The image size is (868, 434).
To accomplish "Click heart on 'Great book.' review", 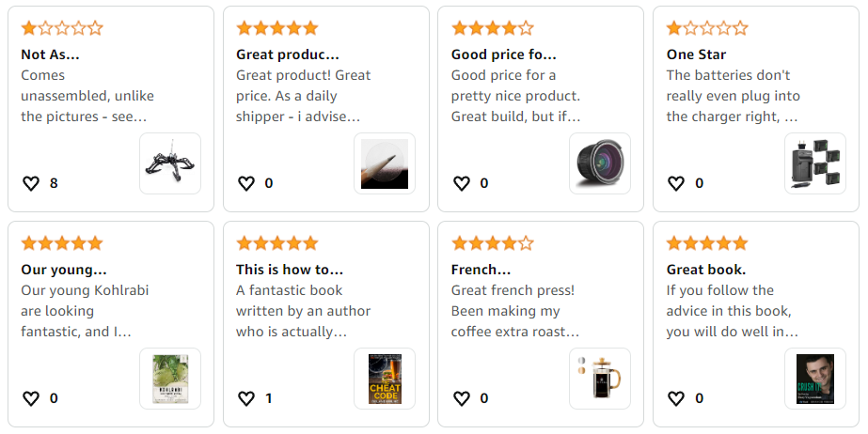I will [x=677, y=398].
